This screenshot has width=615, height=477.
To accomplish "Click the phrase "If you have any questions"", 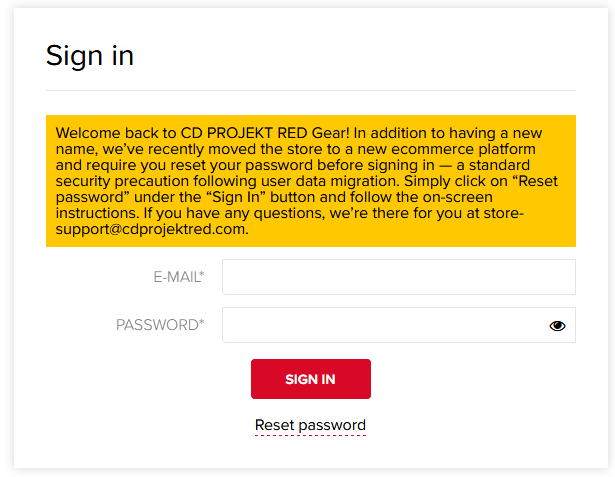I will [x=234, y=213].
